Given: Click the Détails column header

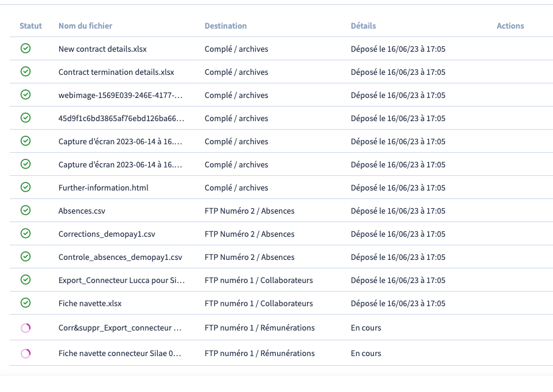Looking at the screenshot, I should 363,26.
